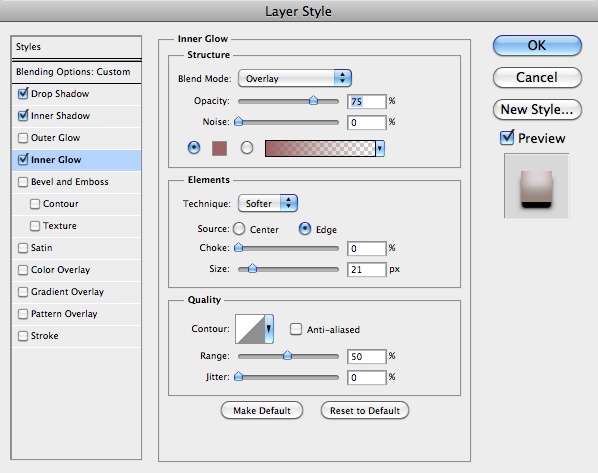This screenshot has width=598, height=473.
Task: Click the glow gradient preview bar
Action: pos(320,148)
